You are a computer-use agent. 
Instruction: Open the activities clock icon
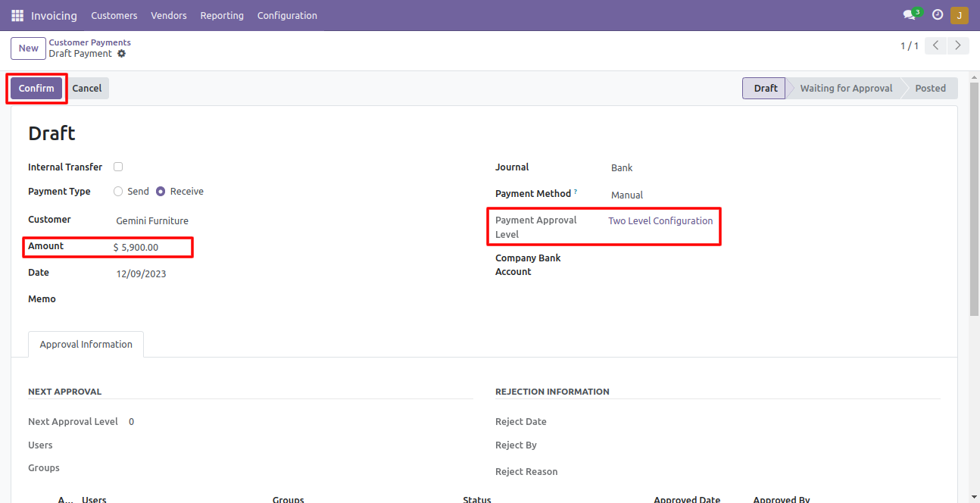click(x=938, y=15)
